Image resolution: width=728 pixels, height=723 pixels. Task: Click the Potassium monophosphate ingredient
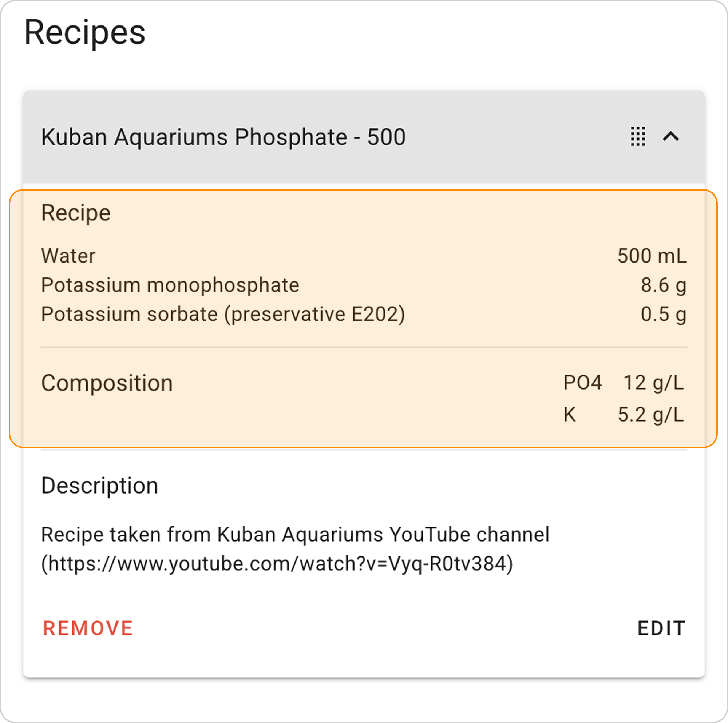[x=170, y=285]
